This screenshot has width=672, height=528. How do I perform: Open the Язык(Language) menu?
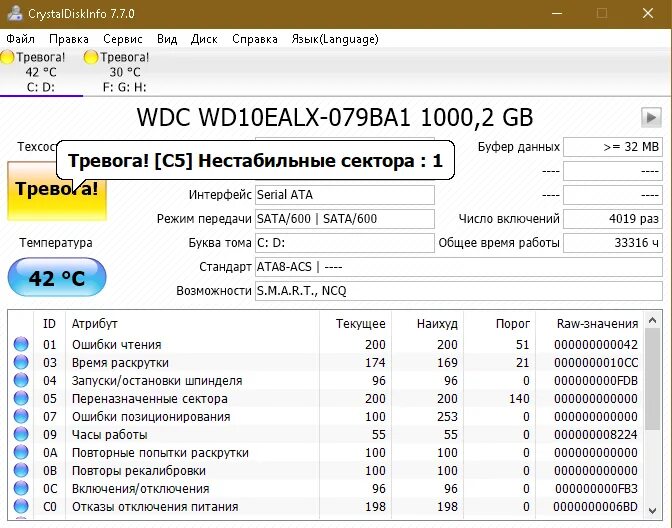tap(335, 39)
